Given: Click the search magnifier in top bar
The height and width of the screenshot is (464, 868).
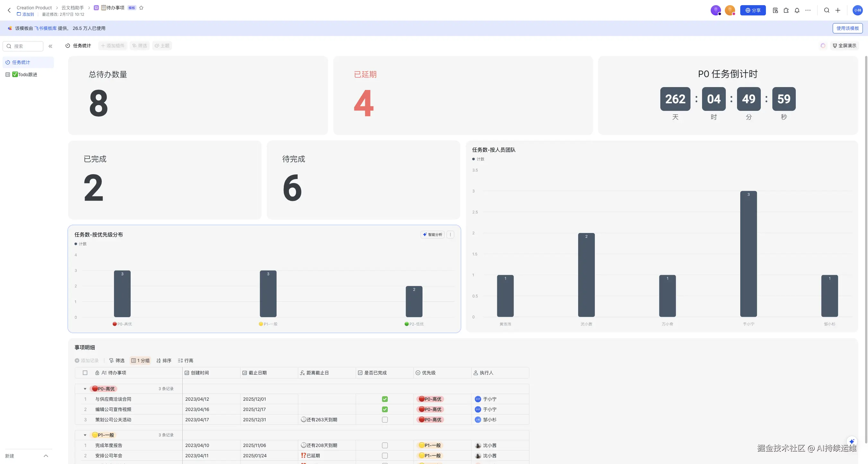Looking at the screenshot, I should coord(827,11).
